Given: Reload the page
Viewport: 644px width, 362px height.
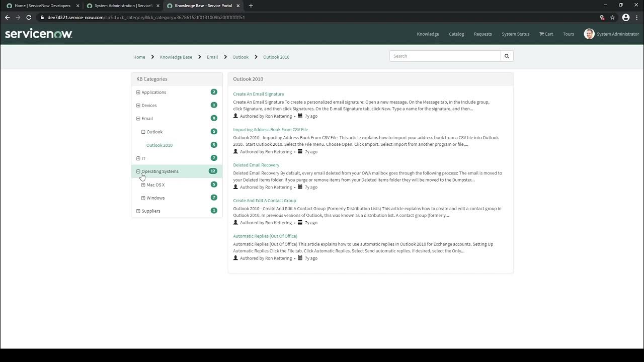Looking at the screenshot, I should coord(29,17).
